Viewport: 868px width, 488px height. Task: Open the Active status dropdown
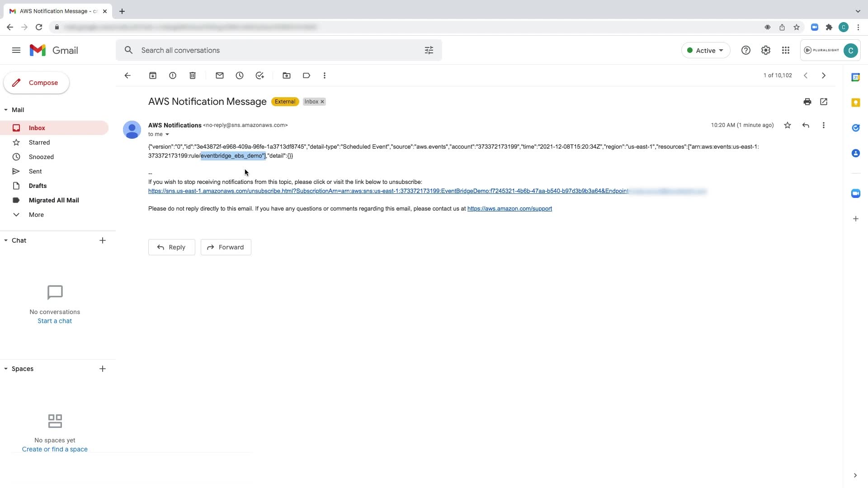(x=706, y=50)
